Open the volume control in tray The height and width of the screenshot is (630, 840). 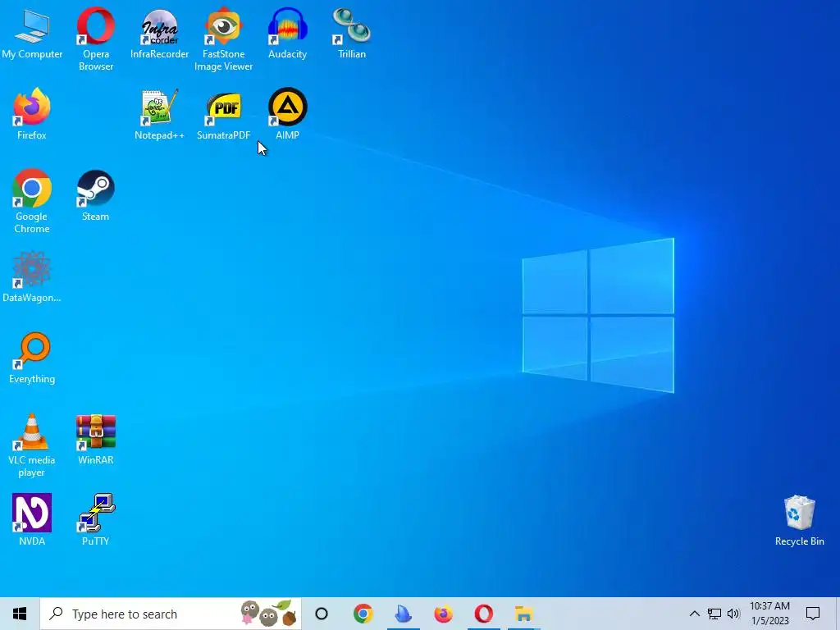tap(733, 614)
